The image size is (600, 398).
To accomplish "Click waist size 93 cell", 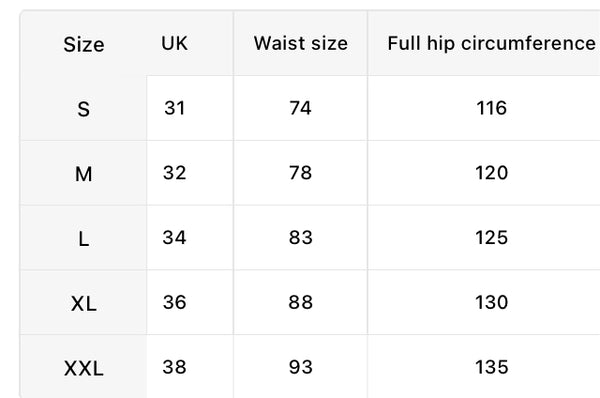I will [x=301, y=367].
